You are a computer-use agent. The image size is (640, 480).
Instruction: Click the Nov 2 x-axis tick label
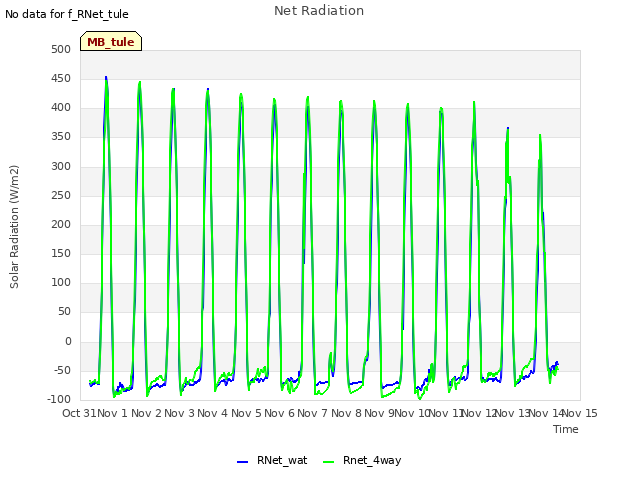(146, 413)
